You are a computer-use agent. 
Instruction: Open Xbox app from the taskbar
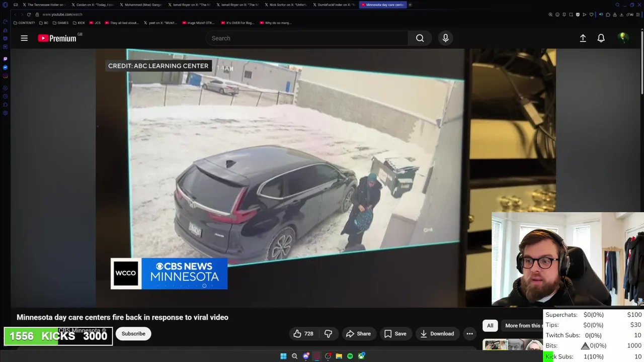(x=361, y=356)
